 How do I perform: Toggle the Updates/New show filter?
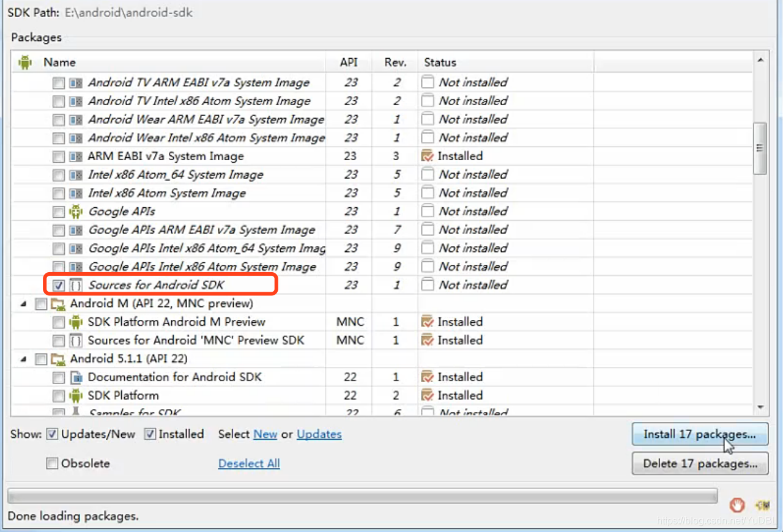click(x=53, y=434)
